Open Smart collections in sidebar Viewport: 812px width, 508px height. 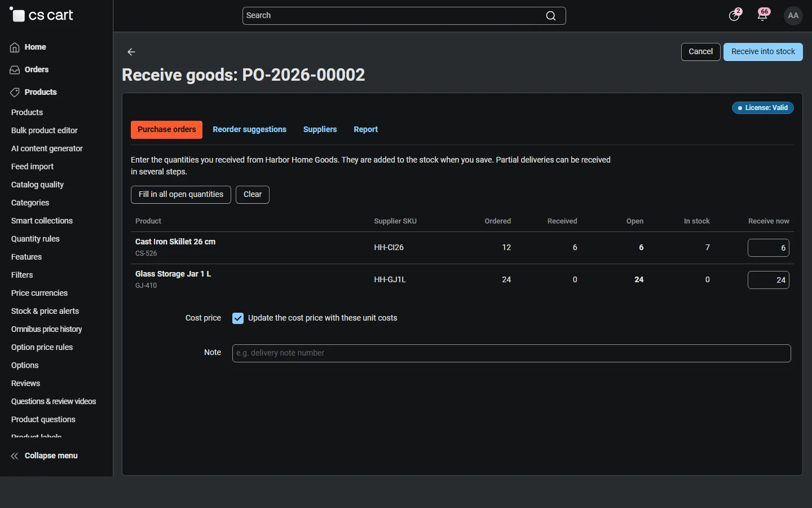[42, 221]
